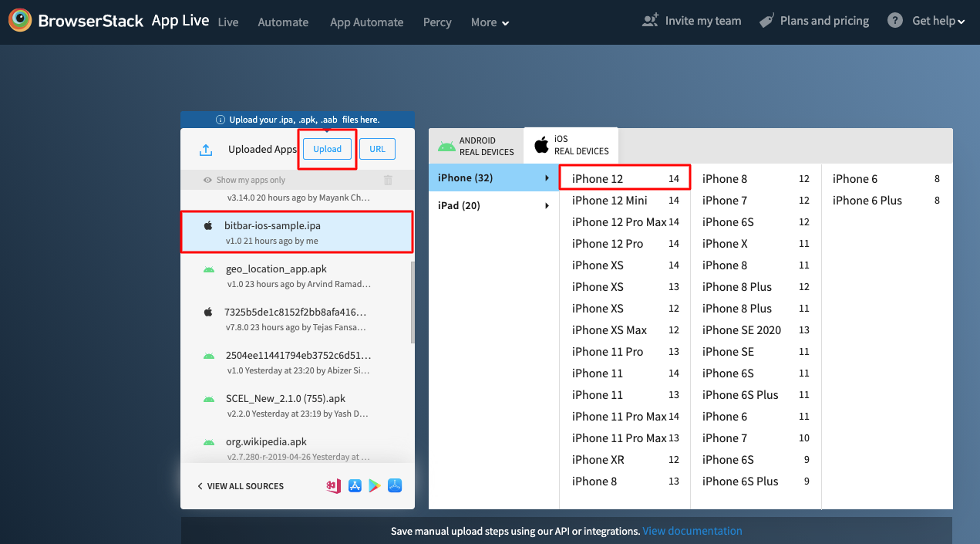Click the App Store source icon
Viewport: 980px width, 544px height.
(355, 485)
